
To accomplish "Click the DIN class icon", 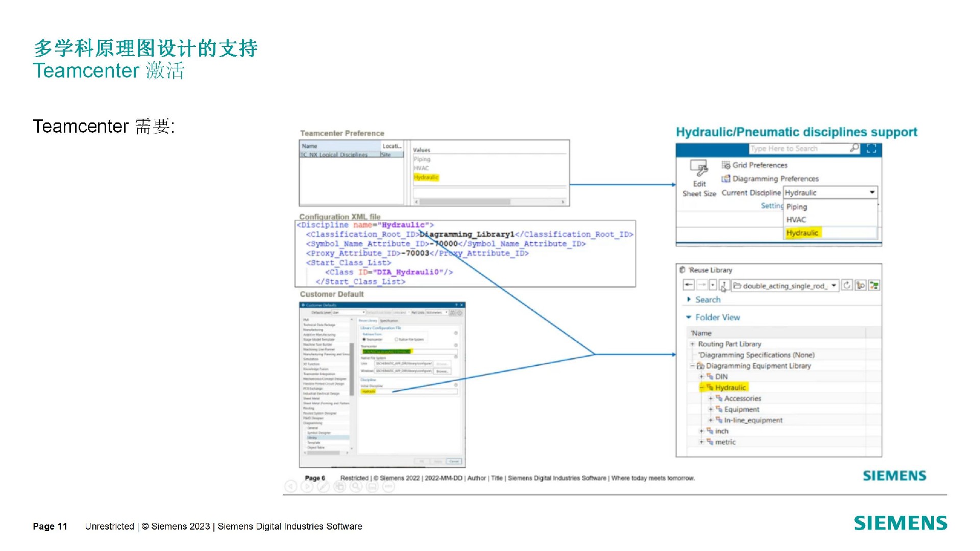I will click(710, 377).
